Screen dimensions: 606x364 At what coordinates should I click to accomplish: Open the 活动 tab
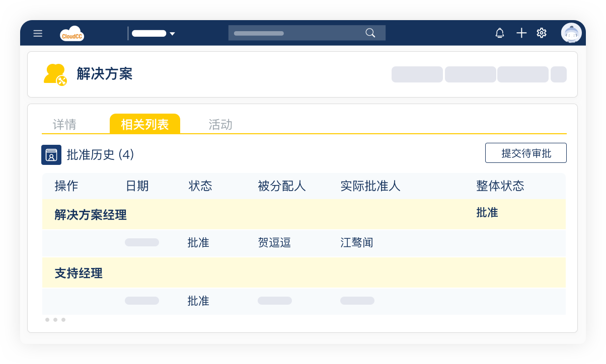click(x=220, y=125)
